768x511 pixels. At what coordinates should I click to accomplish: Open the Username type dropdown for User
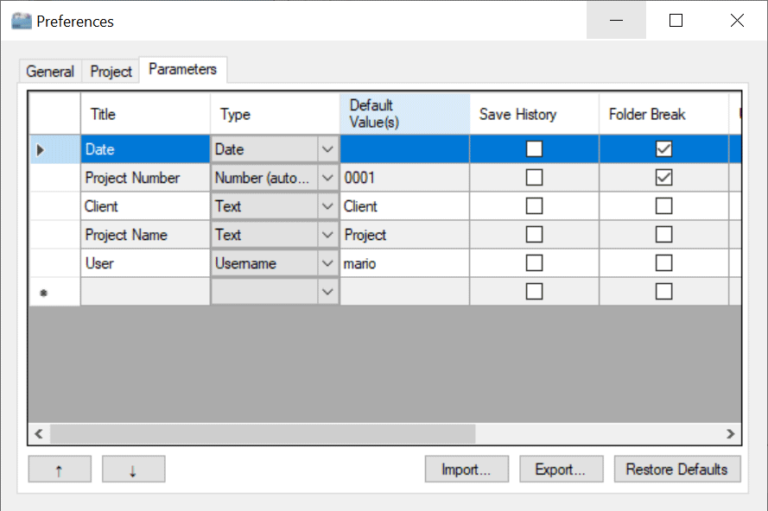[x=327, y=263]
